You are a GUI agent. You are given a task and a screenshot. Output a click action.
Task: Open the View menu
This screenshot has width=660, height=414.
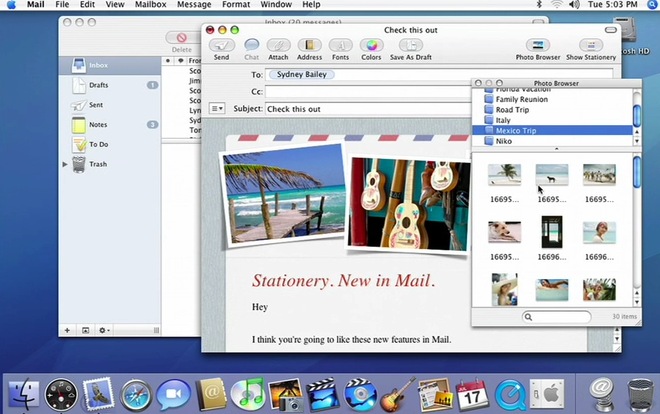(115, 5)
